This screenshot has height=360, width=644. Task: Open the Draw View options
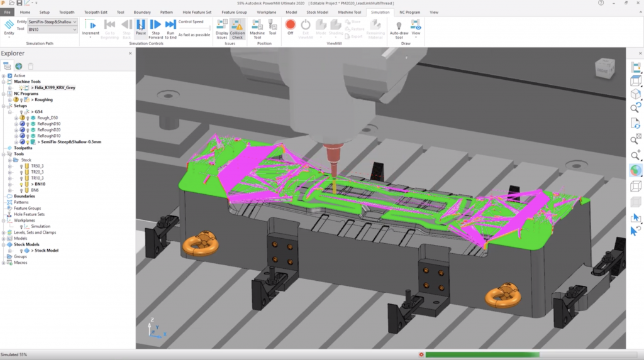tap(416, 28)
